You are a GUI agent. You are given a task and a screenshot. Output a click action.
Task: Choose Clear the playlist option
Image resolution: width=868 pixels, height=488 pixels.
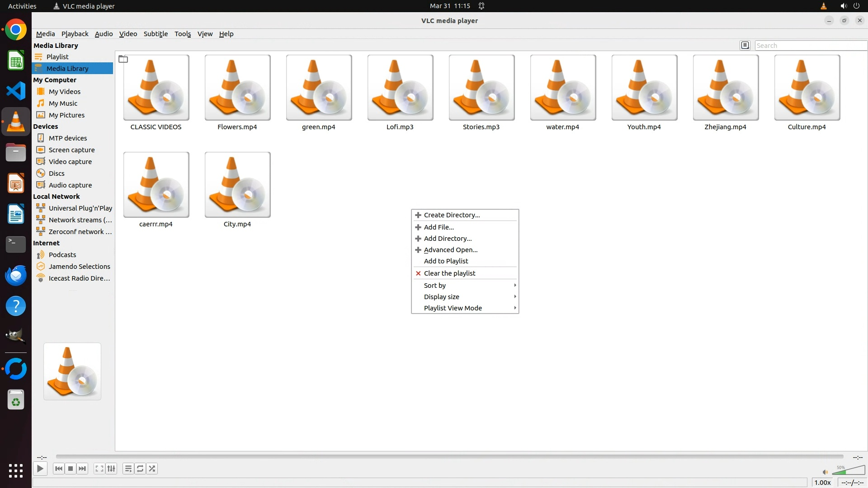point(449,273)
